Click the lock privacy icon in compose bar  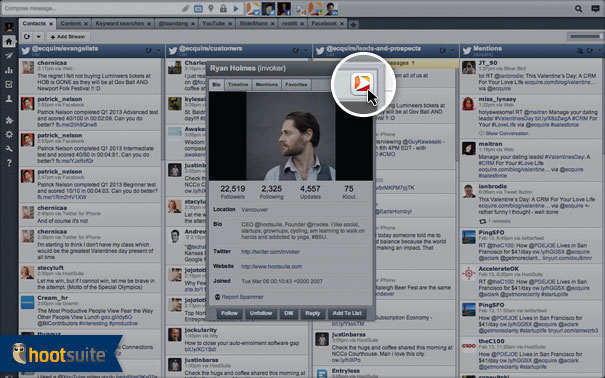(223, 8)
